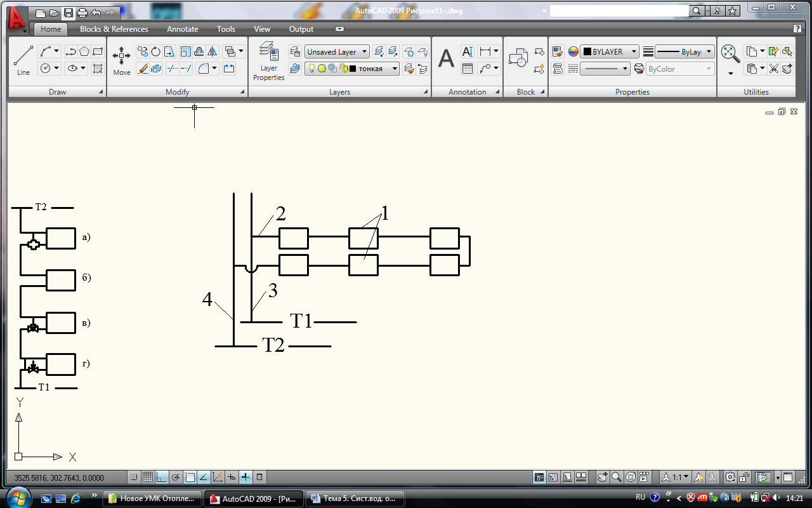Choose the Polygon tool in Draw panel
The width and height of the screenshot is (812, 508).
[x=84, y=51]
